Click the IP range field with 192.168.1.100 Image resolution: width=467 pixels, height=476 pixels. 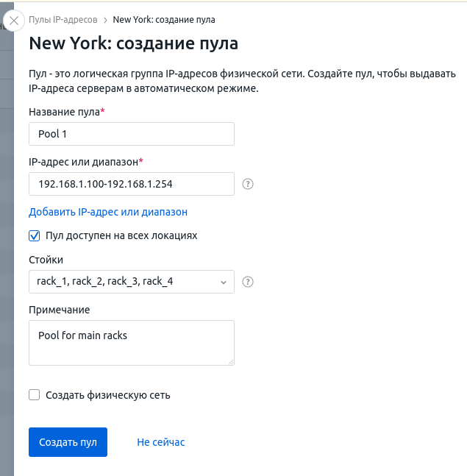coord(131,184)
